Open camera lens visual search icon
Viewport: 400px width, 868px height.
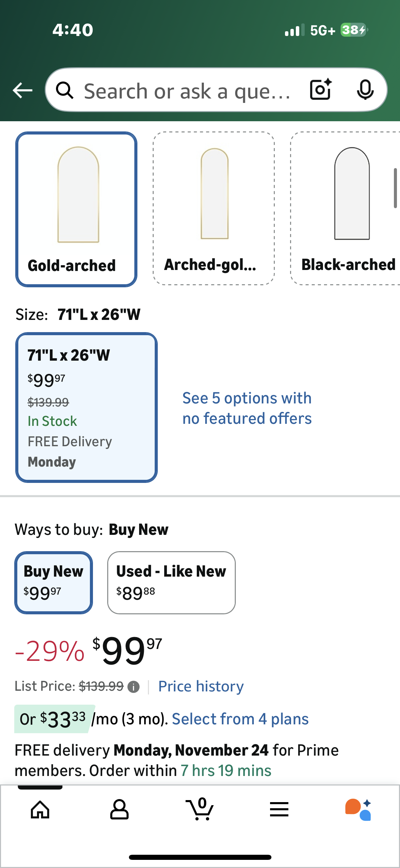320,90
